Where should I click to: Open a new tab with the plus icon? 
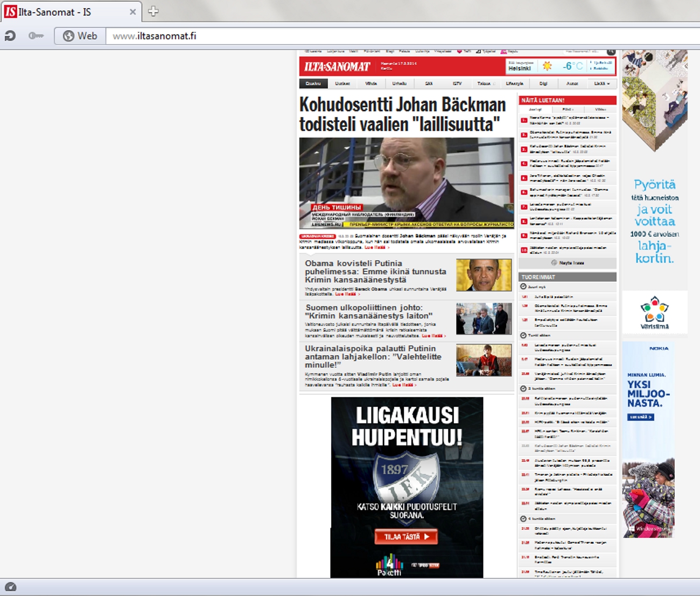(153, 11)
